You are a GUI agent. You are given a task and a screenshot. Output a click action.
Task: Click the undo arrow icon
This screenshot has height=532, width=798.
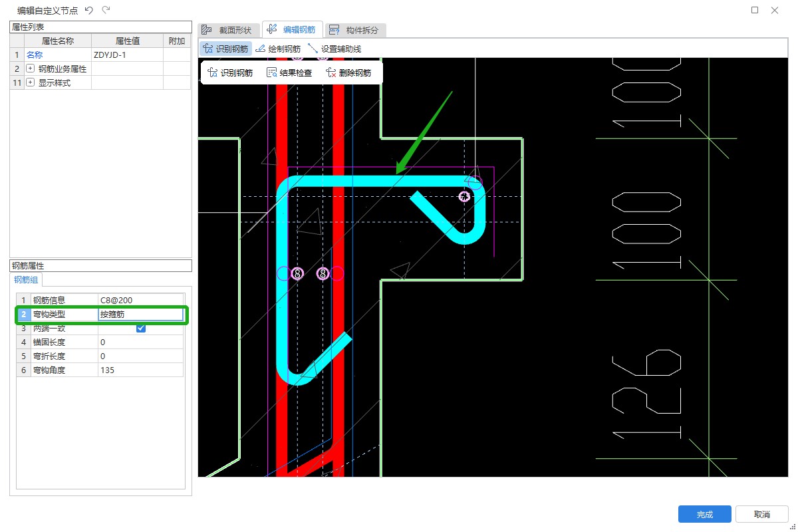coord(88,10)
